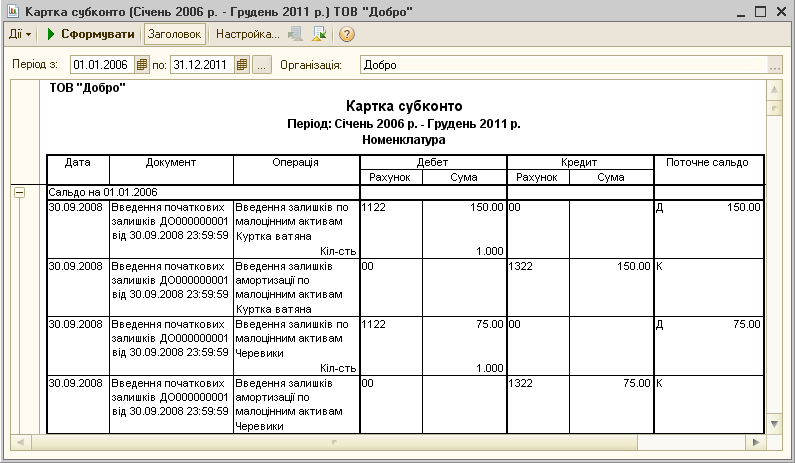Click the horizontal scrollbar thumb

coord(334,442)
